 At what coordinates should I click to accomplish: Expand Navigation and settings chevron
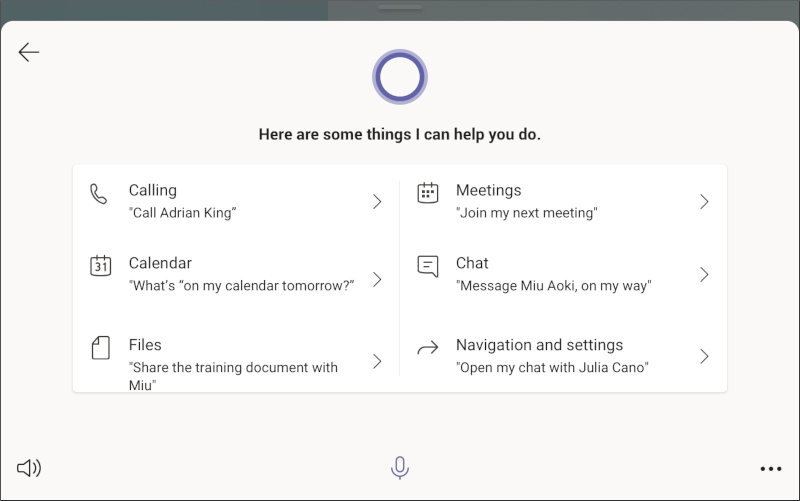tap(704, 356)
